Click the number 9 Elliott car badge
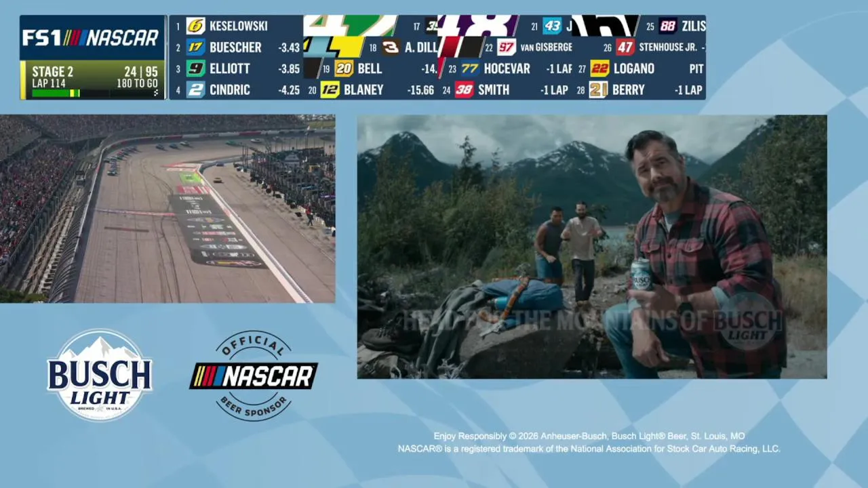The width and height of the screenshot is (868, 488). (196, 68)
